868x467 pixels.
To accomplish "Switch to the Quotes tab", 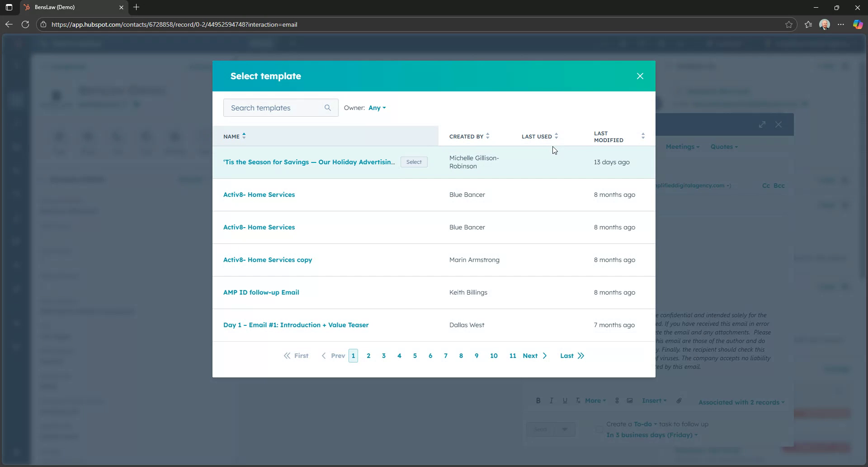I will 723,147.
